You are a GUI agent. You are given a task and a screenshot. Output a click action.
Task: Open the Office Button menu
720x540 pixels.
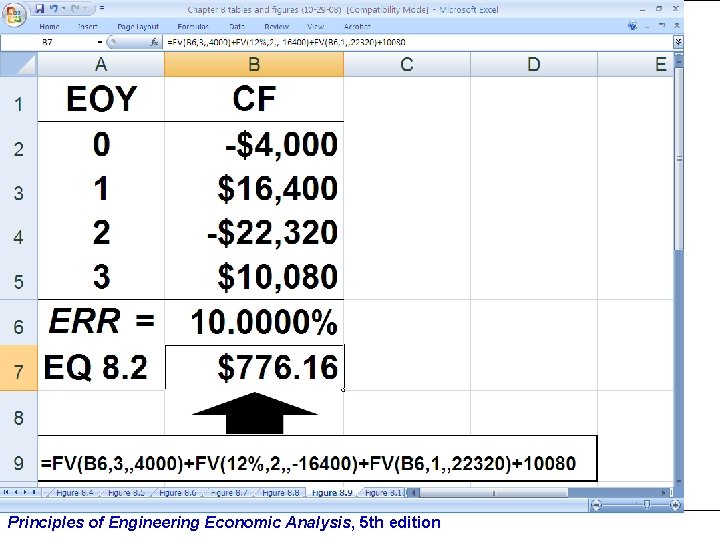pyautogui.click(x=14, y=14)
